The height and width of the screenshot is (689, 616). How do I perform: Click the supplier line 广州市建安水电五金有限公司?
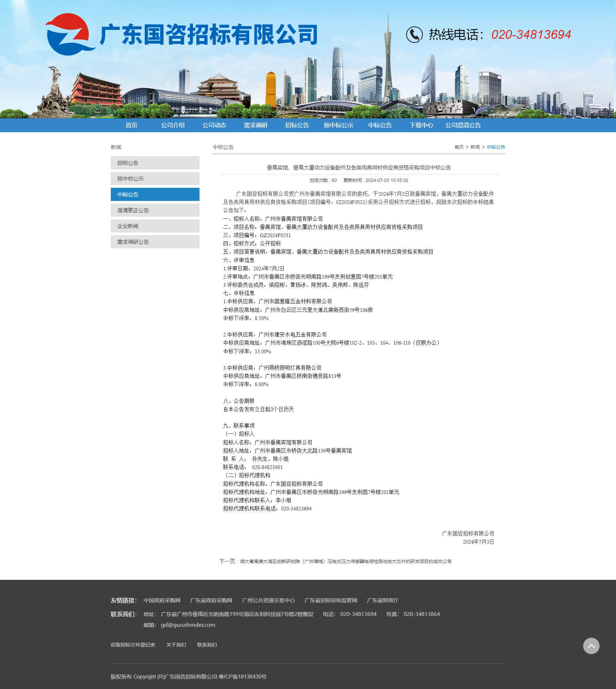[x=275, y=334]
